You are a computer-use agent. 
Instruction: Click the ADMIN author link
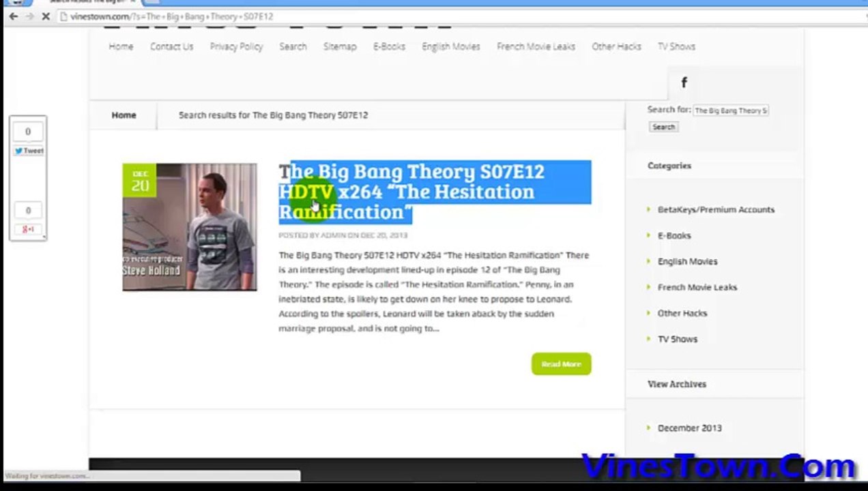pyautogui.click(x=333, y=235)
